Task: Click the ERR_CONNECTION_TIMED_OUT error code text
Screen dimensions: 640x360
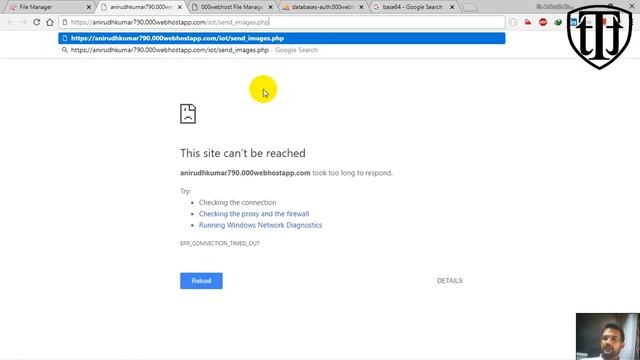Action: tap(220, 243)
